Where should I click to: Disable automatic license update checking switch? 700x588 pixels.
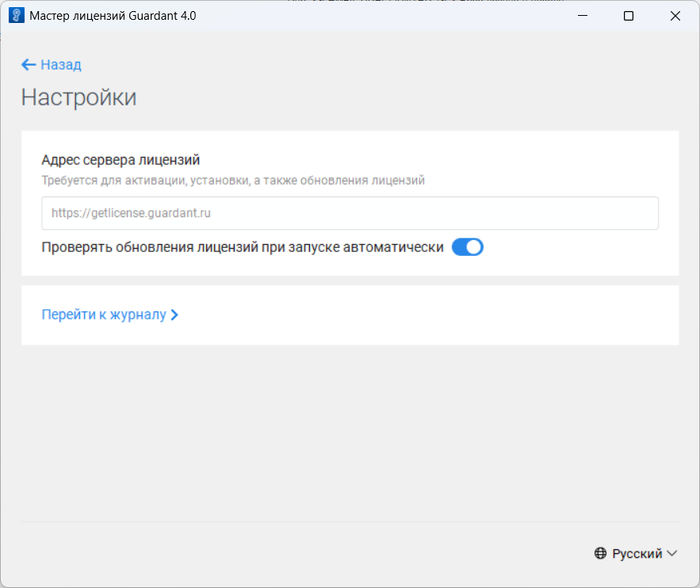(x=467, y=247)
